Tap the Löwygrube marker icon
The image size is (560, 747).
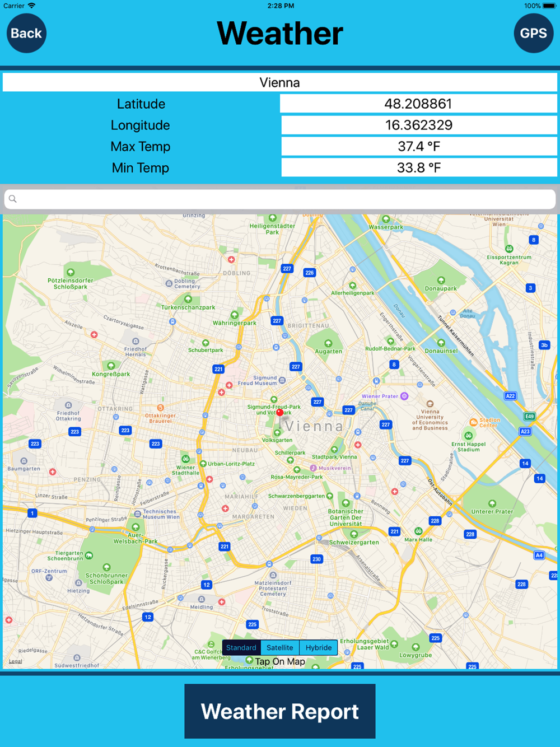(416, 647)
